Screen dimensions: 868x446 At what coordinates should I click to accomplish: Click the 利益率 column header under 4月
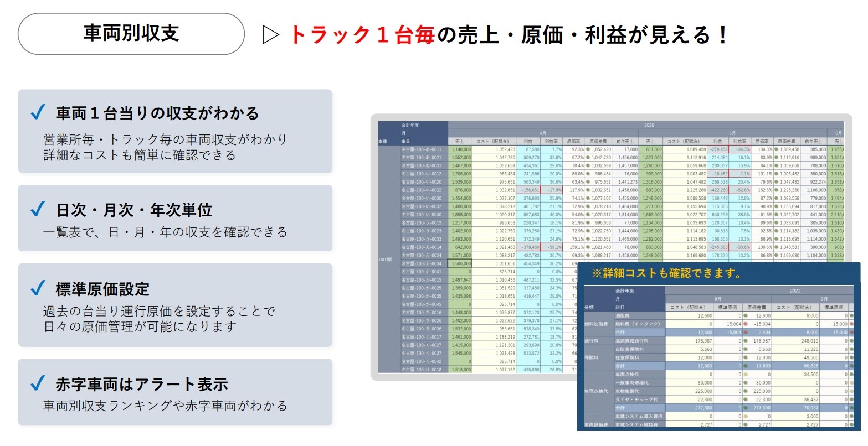[x=552, y=142]
